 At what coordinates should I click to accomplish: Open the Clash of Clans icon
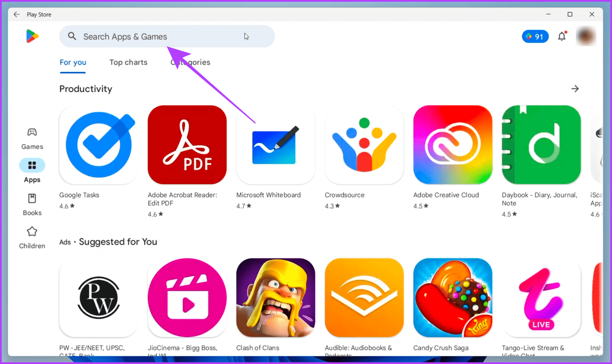pyautogui.click(x=276, y=298)
